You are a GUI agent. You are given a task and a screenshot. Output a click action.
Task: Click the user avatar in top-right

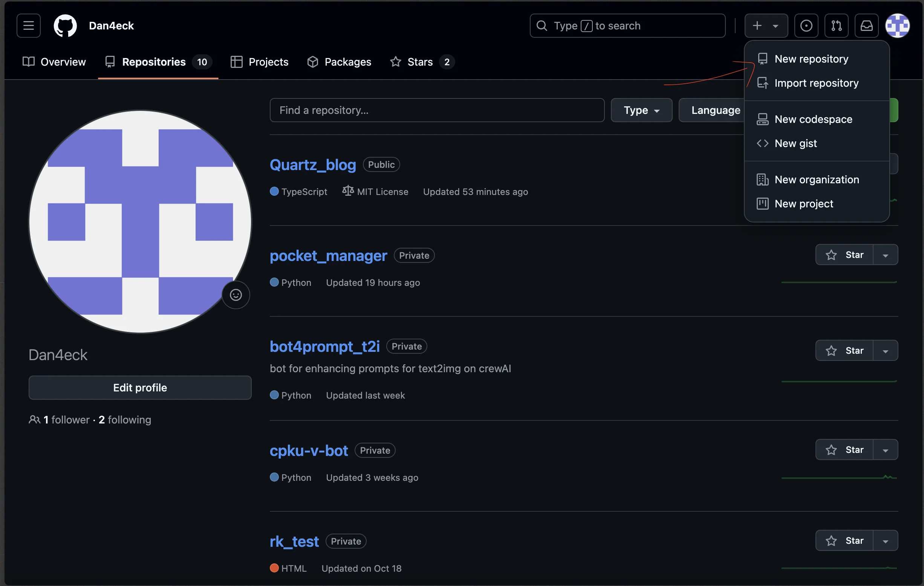click(897, 26)
